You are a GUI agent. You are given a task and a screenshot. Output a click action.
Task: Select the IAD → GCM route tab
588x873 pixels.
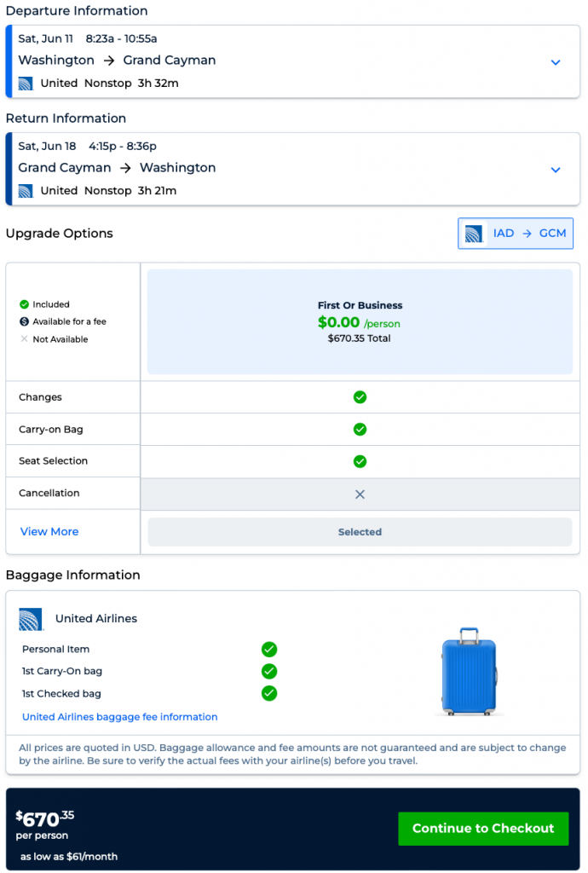click(516, 234)
